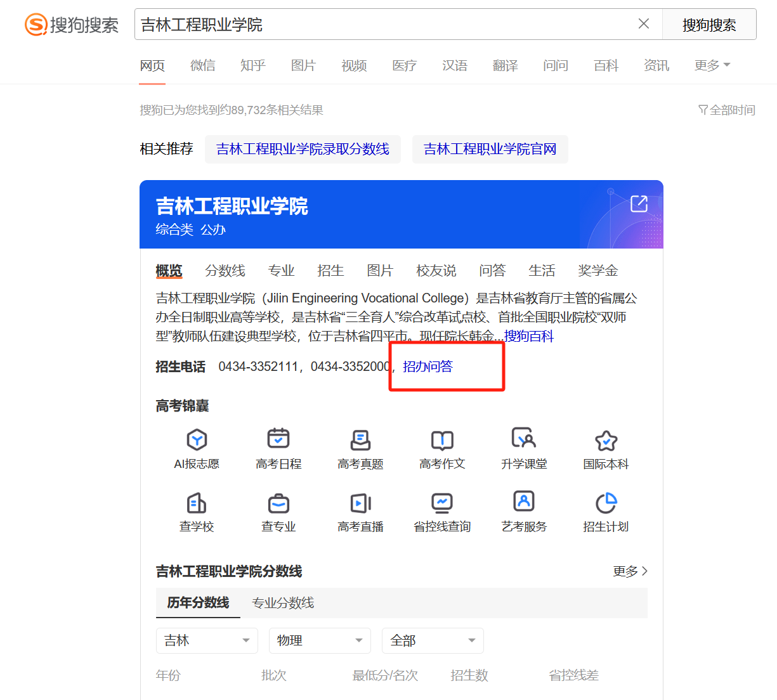The height and width of the screenshot is (700, 777).
Task: Open the AI报志愿 icon
Action: [197, 439]
